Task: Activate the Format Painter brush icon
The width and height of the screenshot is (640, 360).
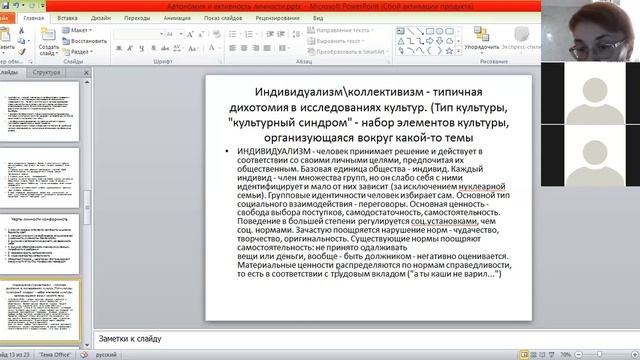Action: 22,51
